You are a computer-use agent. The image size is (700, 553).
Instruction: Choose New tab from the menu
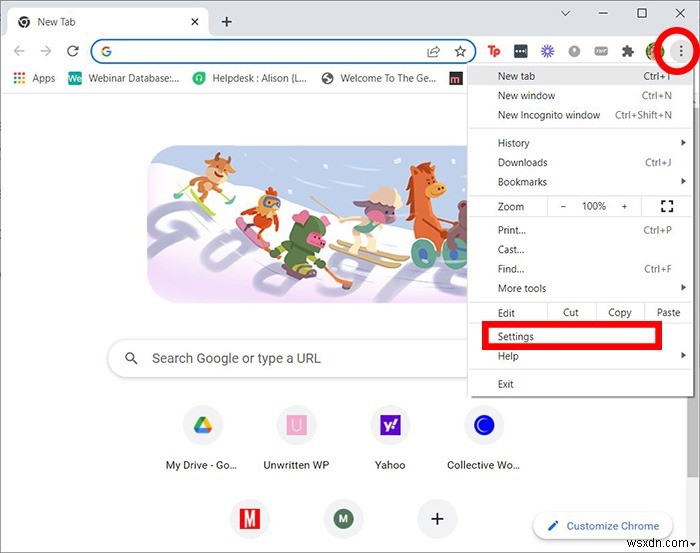click(580, 76)
